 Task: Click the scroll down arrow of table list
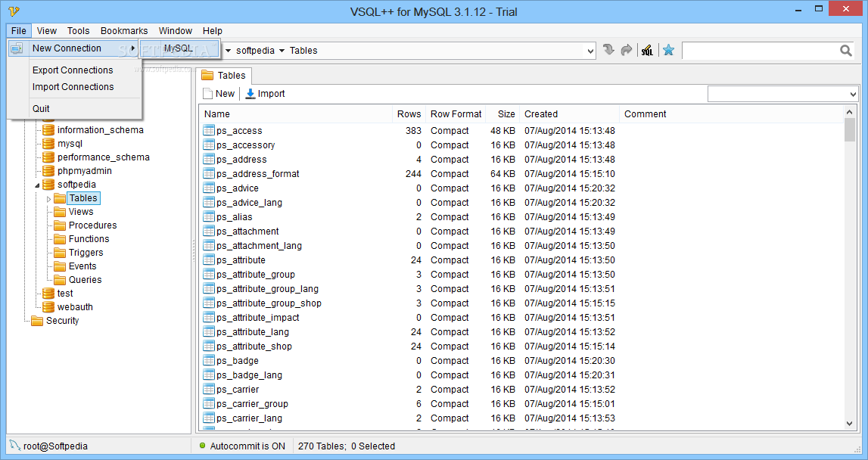850,424
